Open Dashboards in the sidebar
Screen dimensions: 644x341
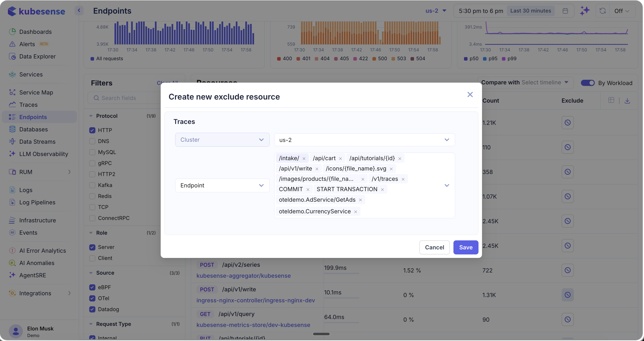[36, 32]
